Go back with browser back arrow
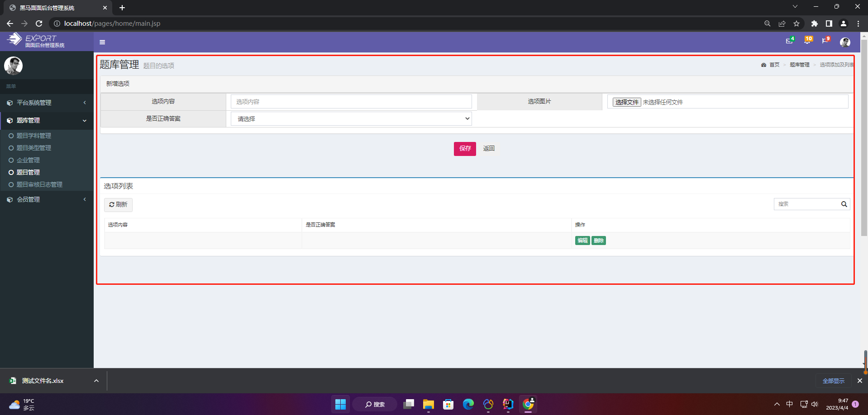868x415 pixels. point(10,24)
